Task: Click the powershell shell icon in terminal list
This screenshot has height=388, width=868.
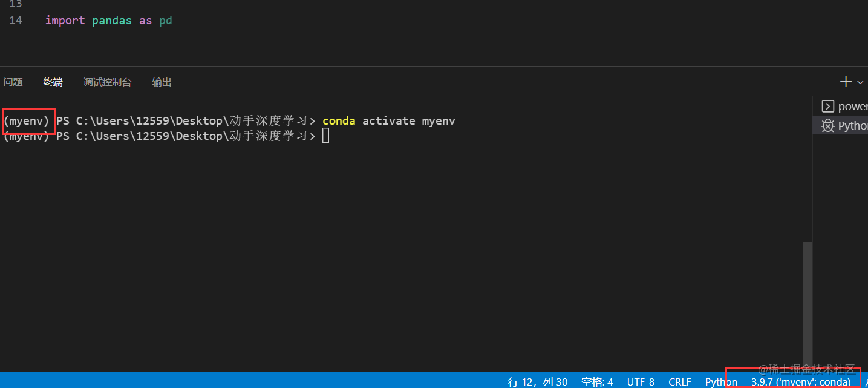Action: (x=827, y=106)
